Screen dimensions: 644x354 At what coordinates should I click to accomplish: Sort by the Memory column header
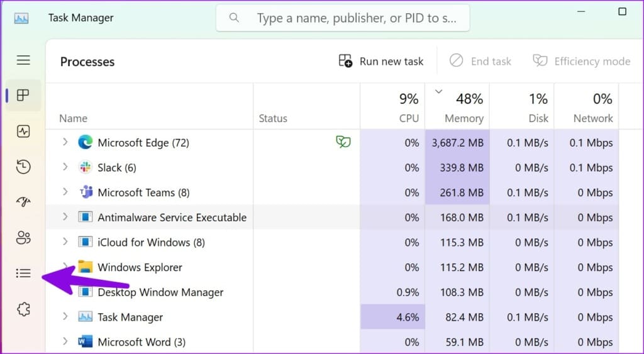[457, 107]
